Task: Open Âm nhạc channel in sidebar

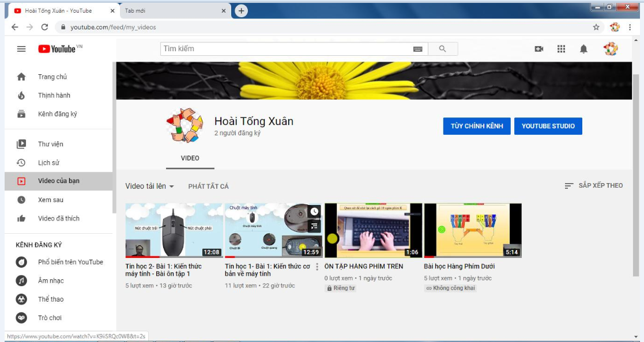Action: [58, 280]
